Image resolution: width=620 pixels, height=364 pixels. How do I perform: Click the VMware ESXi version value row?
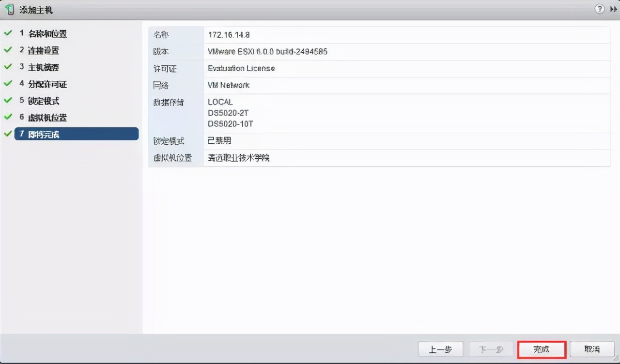[267, 51]
